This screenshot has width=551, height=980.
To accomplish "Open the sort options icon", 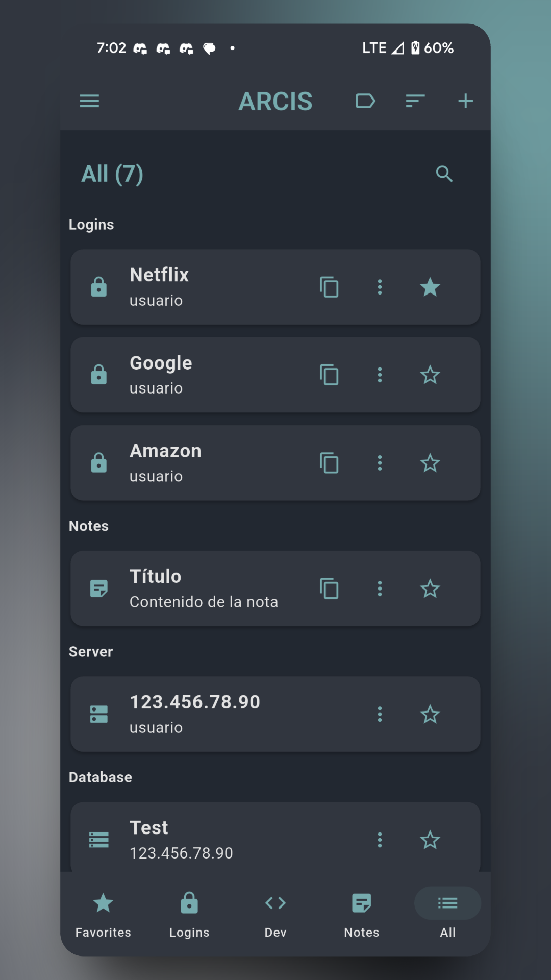I will [x=415, y=101].
